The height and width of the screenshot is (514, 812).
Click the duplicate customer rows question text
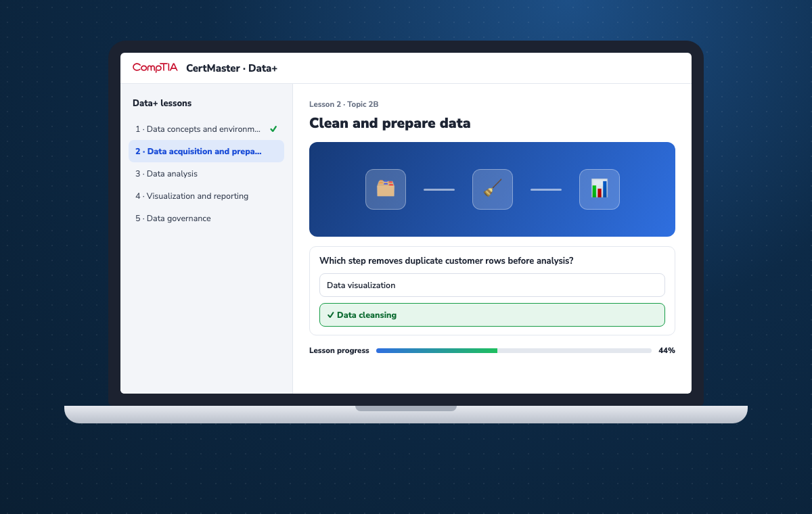[447, 260]
